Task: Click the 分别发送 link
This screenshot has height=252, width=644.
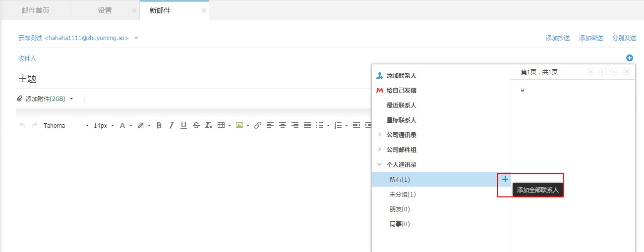Action: pos(624,38)
